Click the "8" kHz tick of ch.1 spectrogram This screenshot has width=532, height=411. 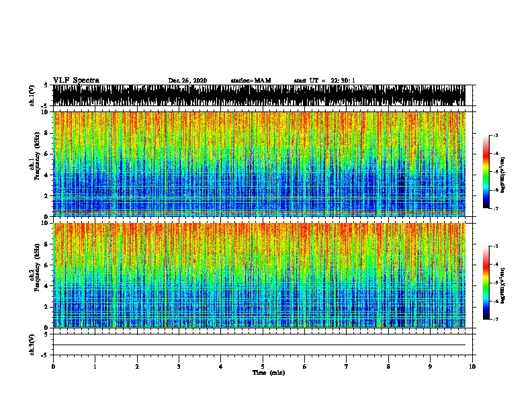tap(47, 133)
